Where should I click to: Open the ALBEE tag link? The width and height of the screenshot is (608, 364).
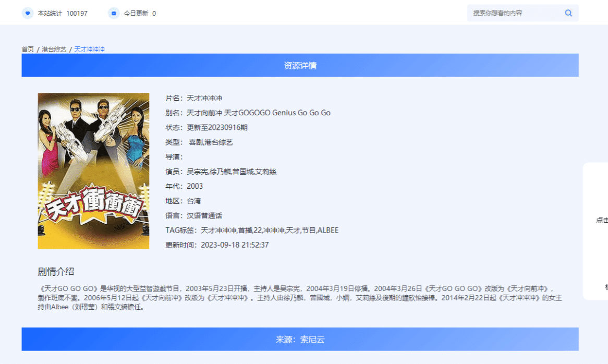click(327, 230)
